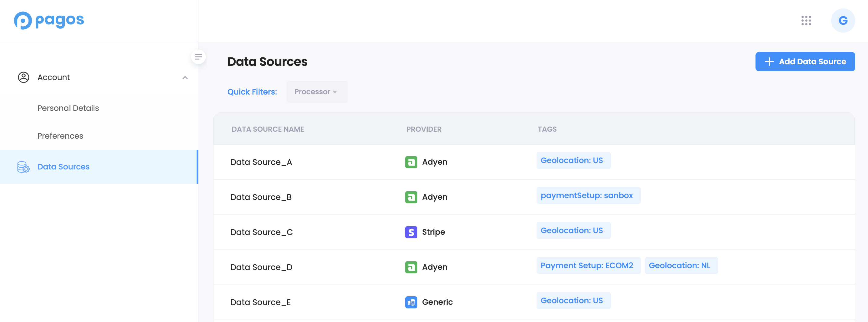The image size is (868, 322).
Task: Sort by Data Source Name column header
Action: (268, 129)
